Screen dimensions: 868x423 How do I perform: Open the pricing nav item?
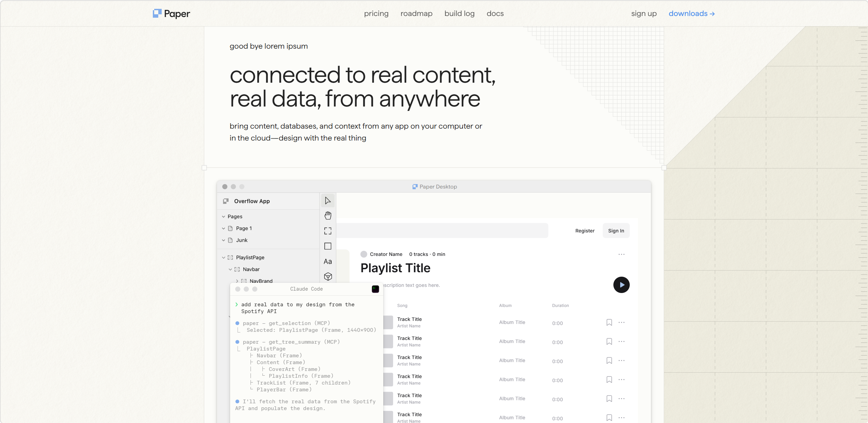pyautogui.click(x=376, y=14)
